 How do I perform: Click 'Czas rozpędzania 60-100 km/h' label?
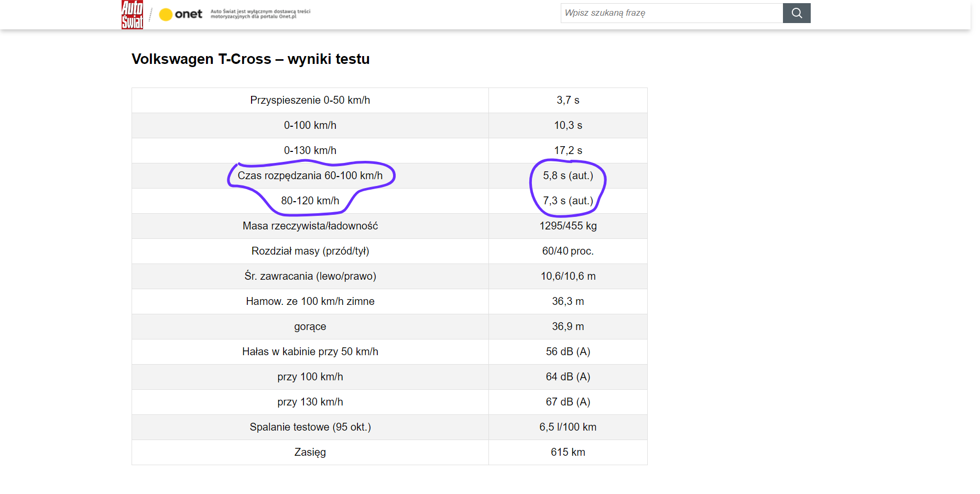[x=310, y=175]
